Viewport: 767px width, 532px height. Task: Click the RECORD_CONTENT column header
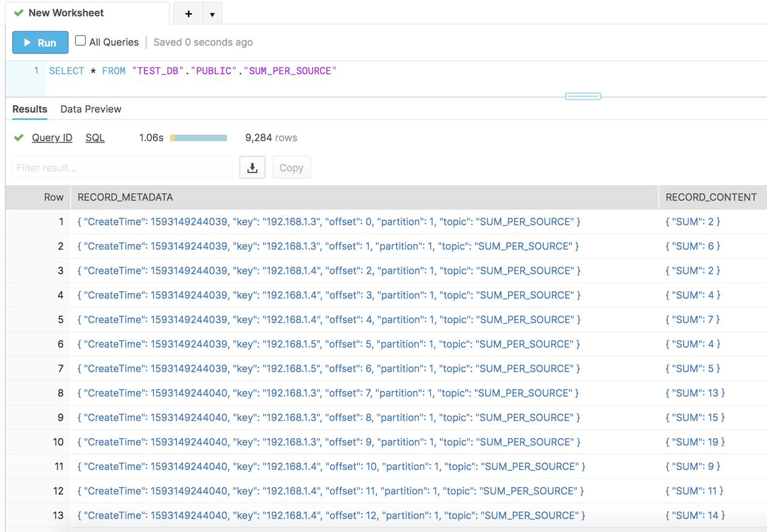coord(711,197)
